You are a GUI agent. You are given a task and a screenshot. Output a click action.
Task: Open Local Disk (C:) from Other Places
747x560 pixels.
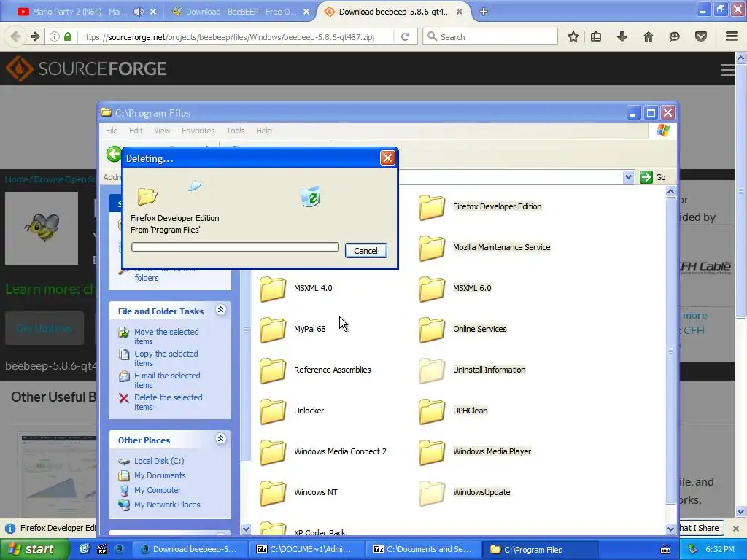(158, 461)
